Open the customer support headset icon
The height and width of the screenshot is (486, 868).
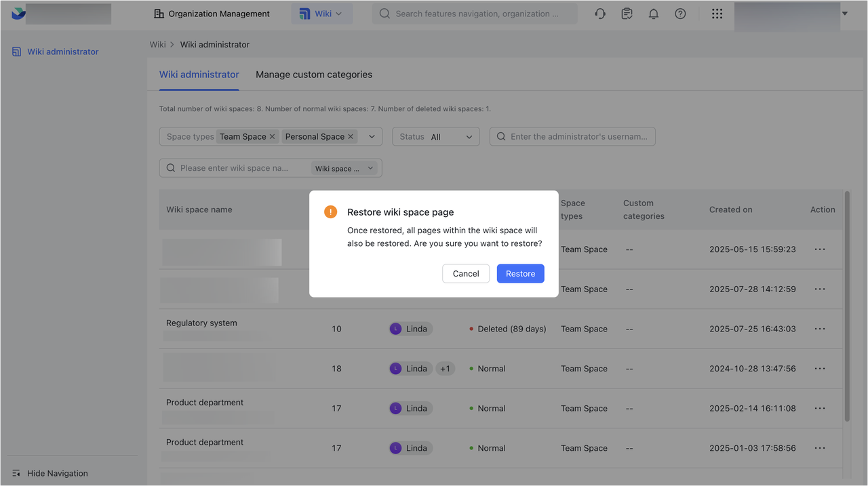[x=600, y=14]
